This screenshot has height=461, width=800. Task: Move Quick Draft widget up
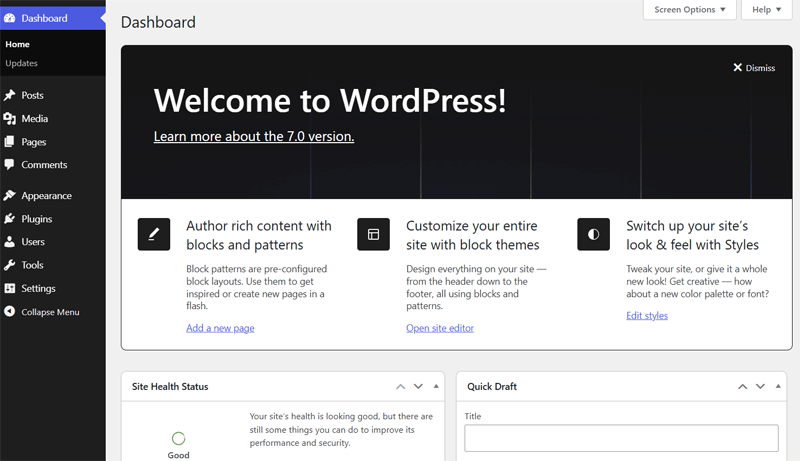click(743, 387)
